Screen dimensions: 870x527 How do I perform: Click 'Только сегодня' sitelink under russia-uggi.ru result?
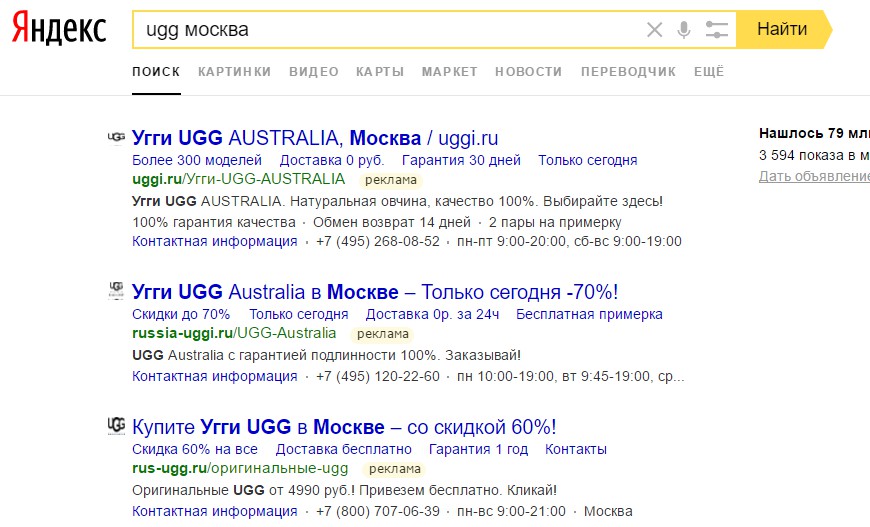coord(299,314)
